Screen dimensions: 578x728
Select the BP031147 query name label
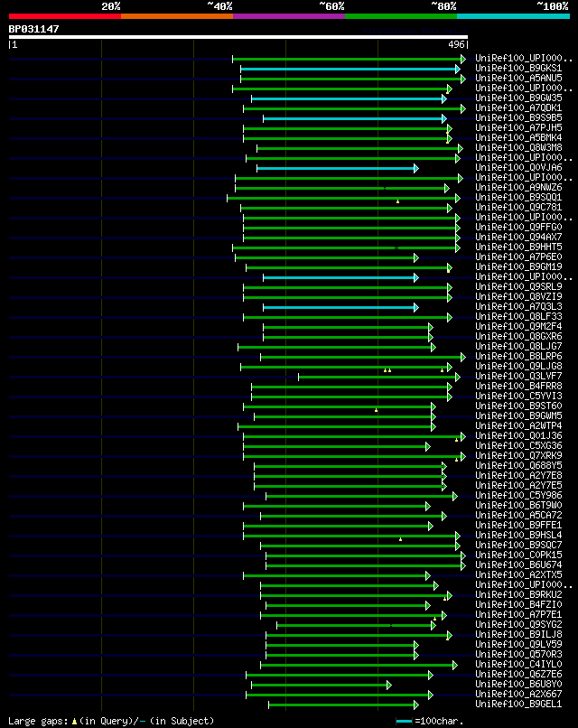click(x=34, y=29)
